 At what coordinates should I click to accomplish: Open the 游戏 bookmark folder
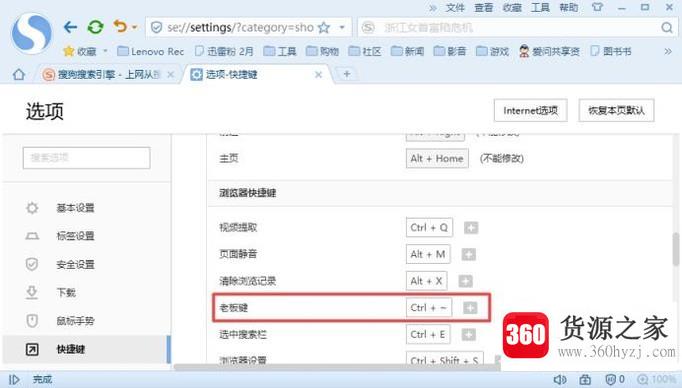(x=492, y=51)
